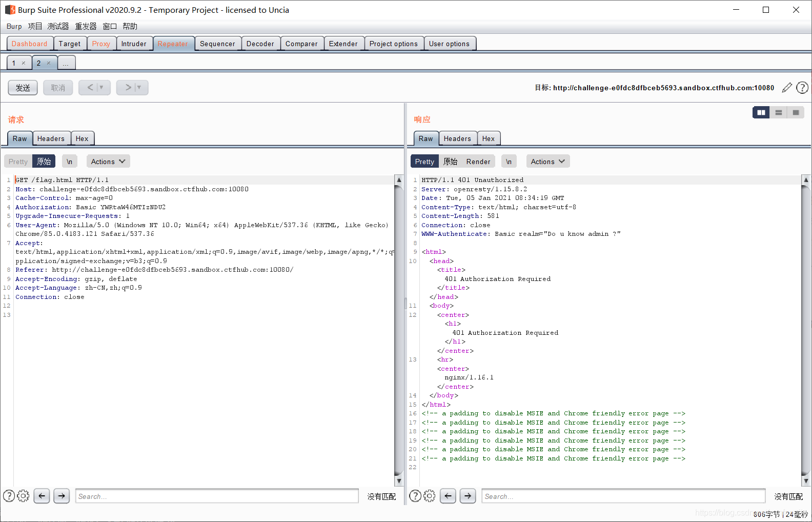Go to previous response search match

(x=448, y=496)
